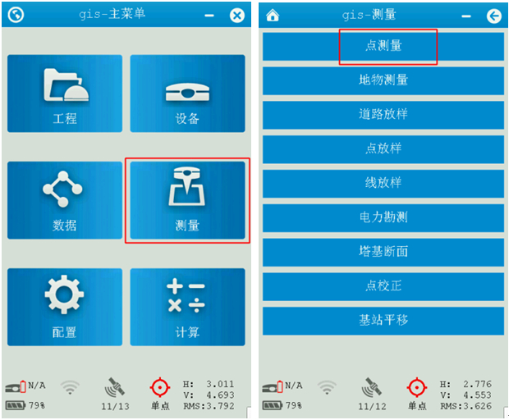Select 塔基断面 item
The height and width of the screenshot is (420, 509).
(x=383, y=253)
